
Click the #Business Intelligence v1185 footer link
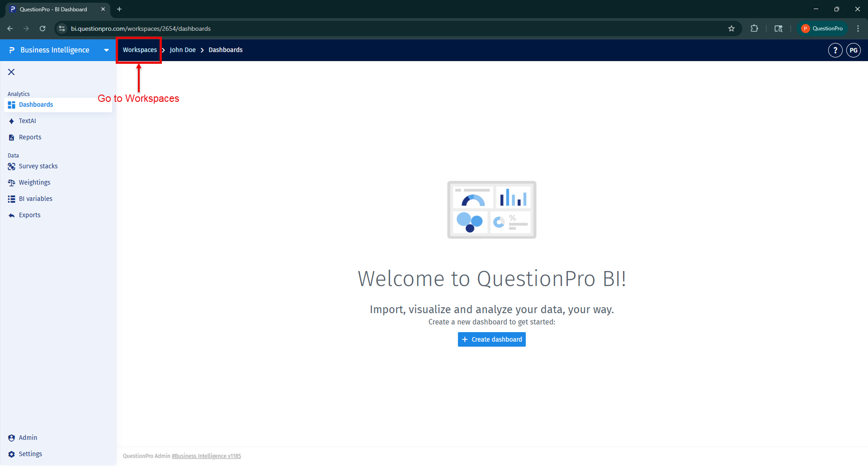coord(206,456)
